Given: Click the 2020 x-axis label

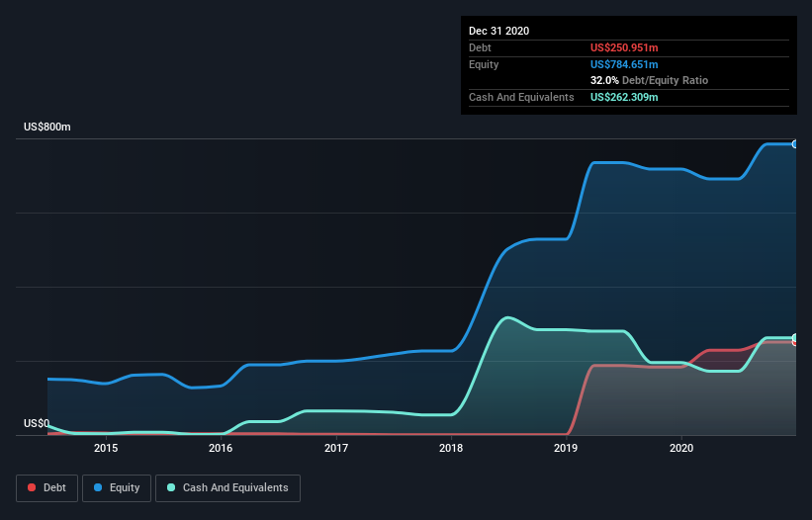Looking at the screenshot, I should (x=681, y=448).
